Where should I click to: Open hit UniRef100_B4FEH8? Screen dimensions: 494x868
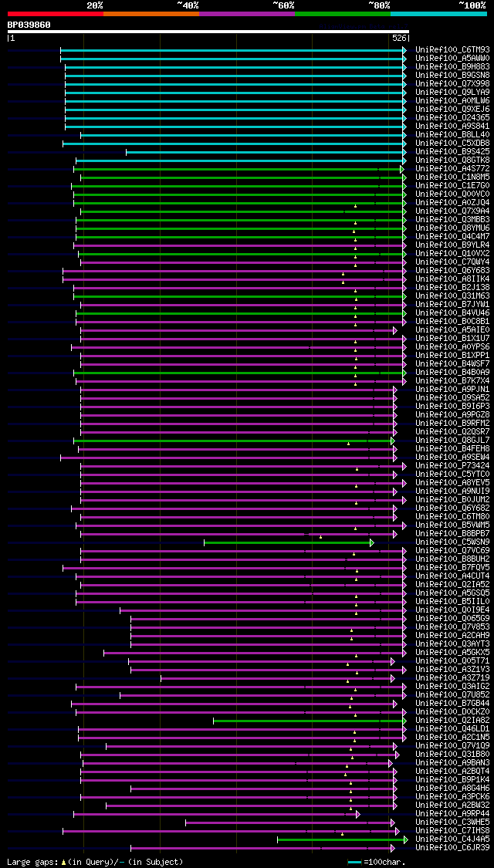[452, 449]
